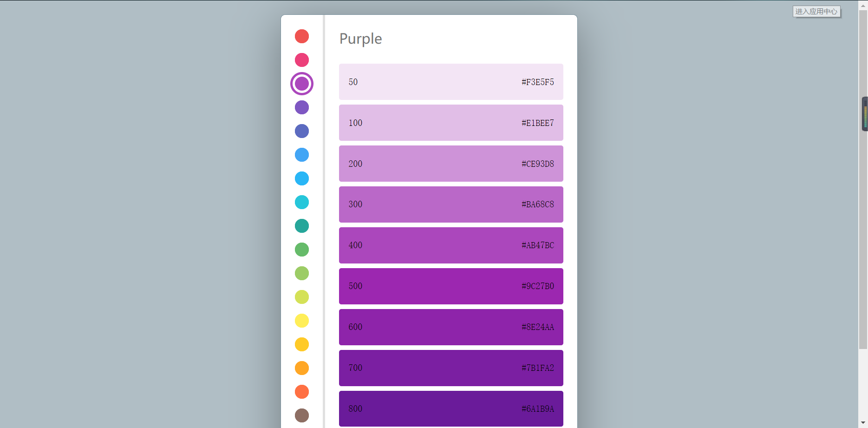Pick the Purple 700 swatch #7B1FA2
Viewport: 868px width, 428px height.
(451, 368)
